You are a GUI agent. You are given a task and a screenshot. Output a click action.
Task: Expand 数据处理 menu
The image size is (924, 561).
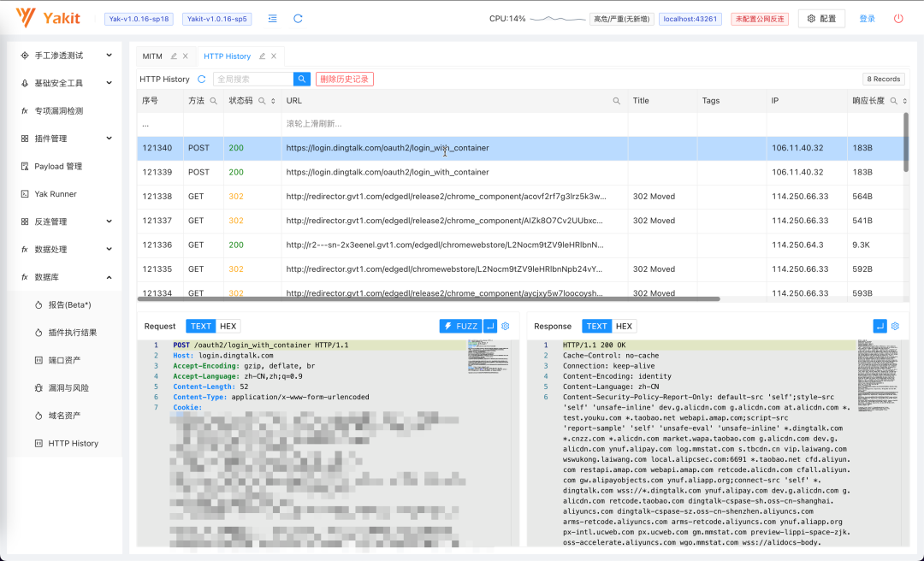(x=109, y=249)
